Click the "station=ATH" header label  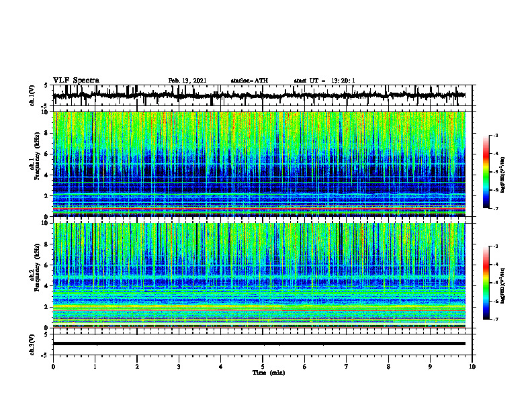[249, 81]
